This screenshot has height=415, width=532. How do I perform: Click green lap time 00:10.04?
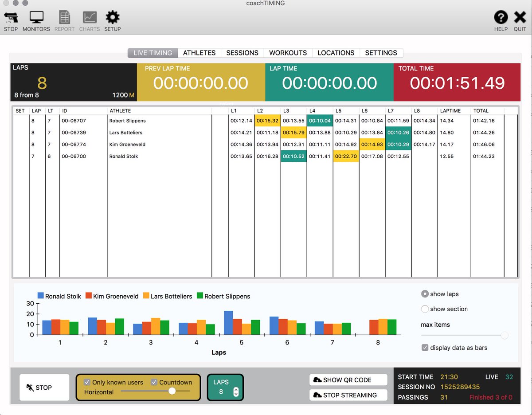(x=320, y=121)
